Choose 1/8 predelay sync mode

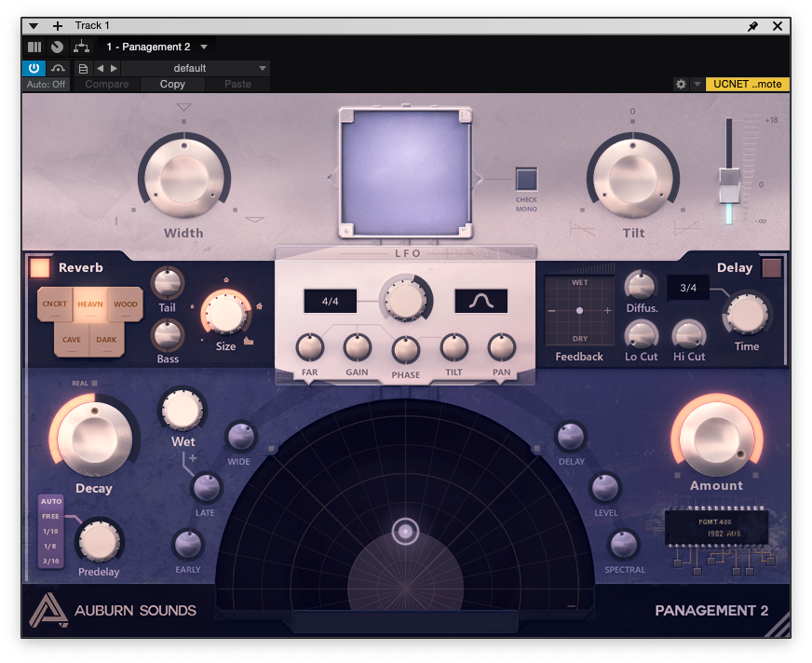pos(50,547)
